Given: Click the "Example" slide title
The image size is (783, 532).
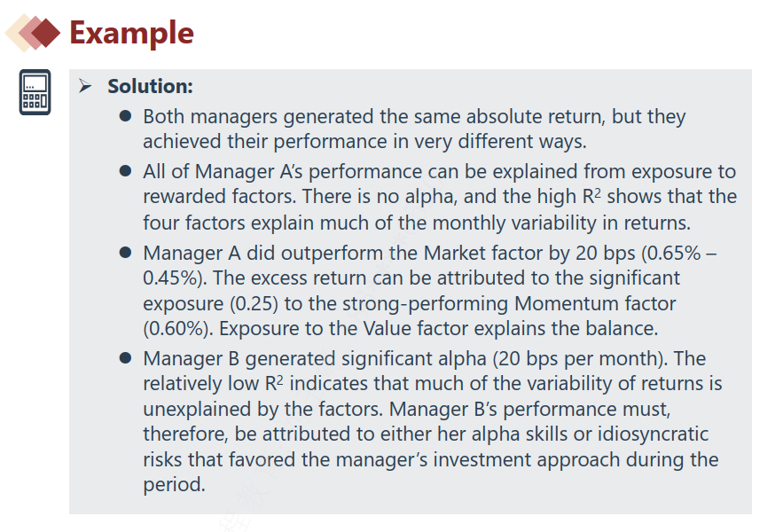Looking at the screenshot, I should pyautogui.click(x=131, y=33).
